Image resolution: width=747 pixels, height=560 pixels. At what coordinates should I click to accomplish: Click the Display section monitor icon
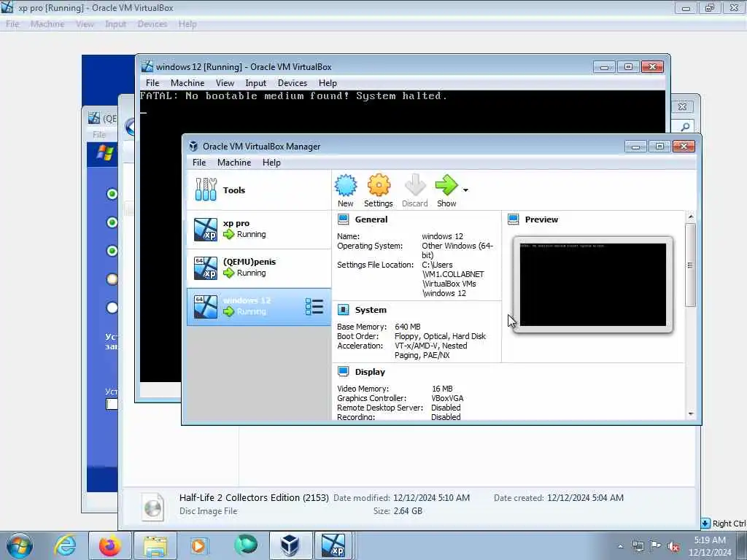(343, 371)
